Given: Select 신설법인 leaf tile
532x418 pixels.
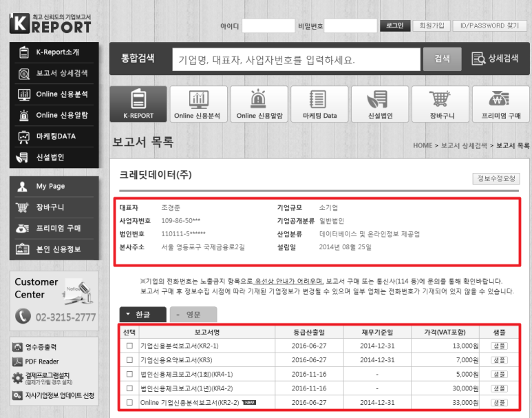Looking at the screenshot, I should 380,104.
